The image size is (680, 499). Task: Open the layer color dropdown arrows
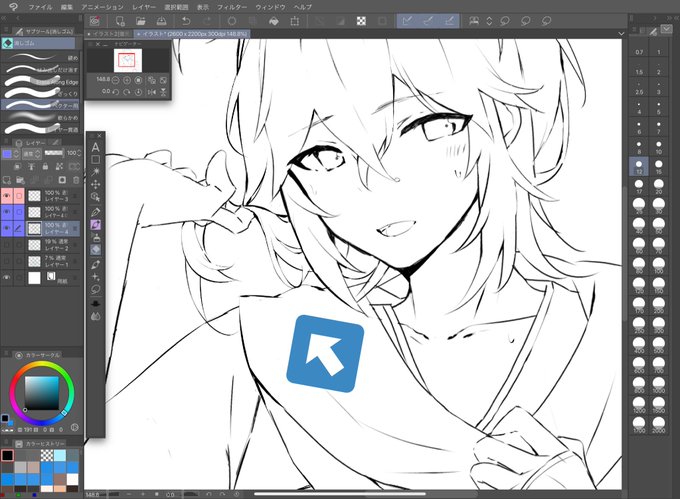pos(16,153)
